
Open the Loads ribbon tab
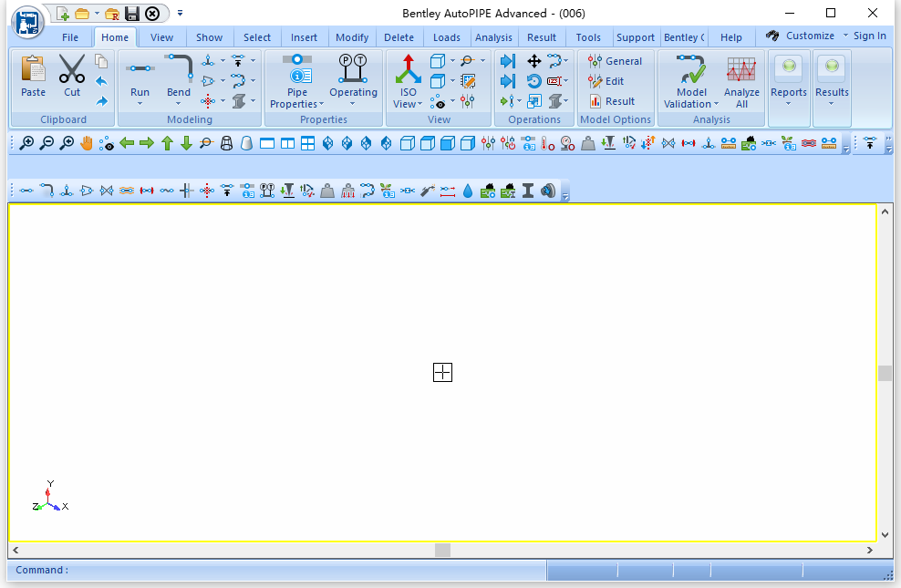(x=447, y=37)
